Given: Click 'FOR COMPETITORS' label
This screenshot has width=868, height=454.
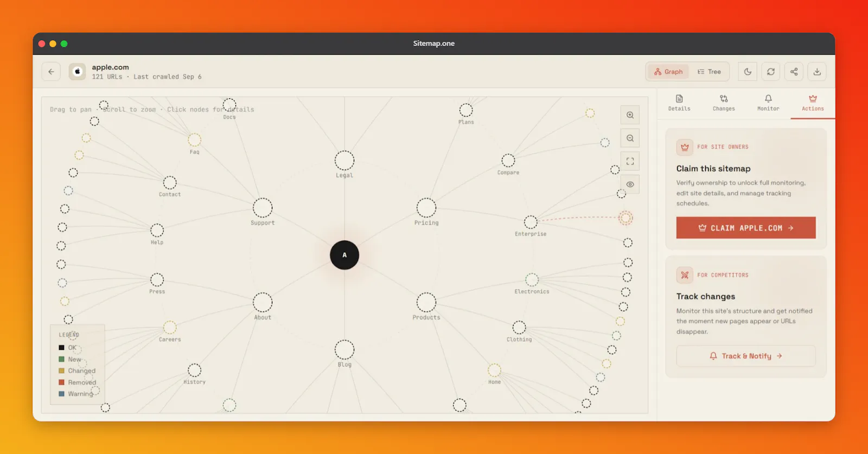Looking at the screenshot, I should [723, 275].
